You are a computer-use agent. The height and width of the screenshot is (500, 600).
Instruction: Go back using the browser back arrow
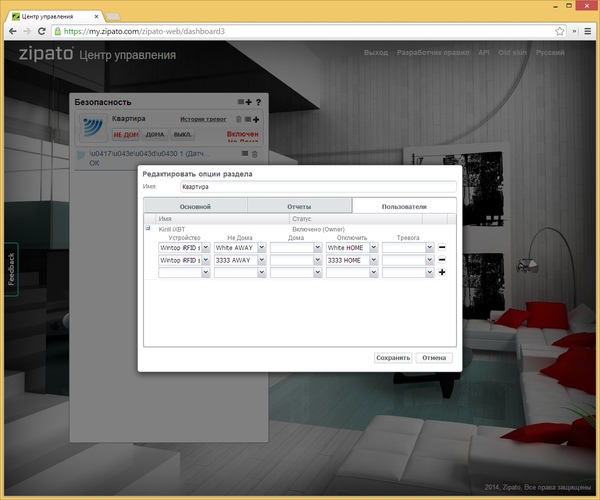(x=13, y=31)
